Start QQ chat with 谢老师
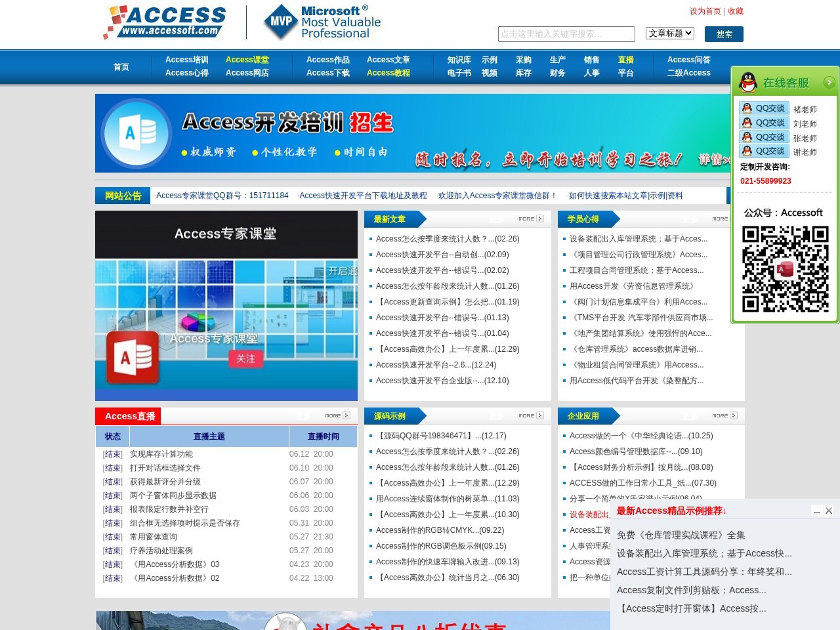The image size is (840, 630). [x=764, y=152]
